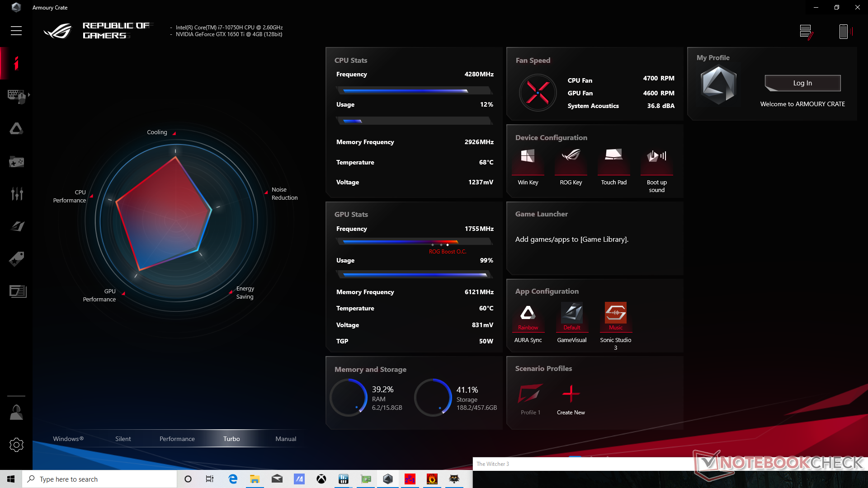Screen dimensions: 868x488
Task: Open the deals tag sidebar icon
Action: (16, 259)
